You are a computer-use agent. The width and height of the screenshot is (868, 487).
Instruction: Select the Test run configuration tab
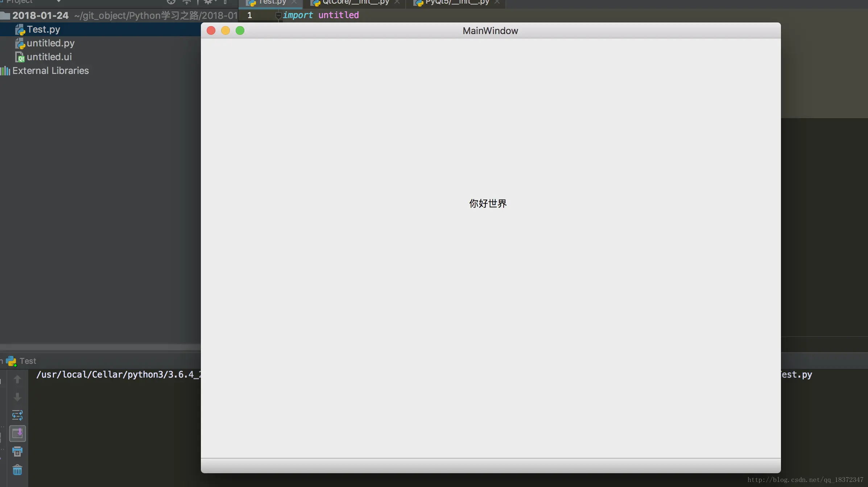click(x=28, y=361)
